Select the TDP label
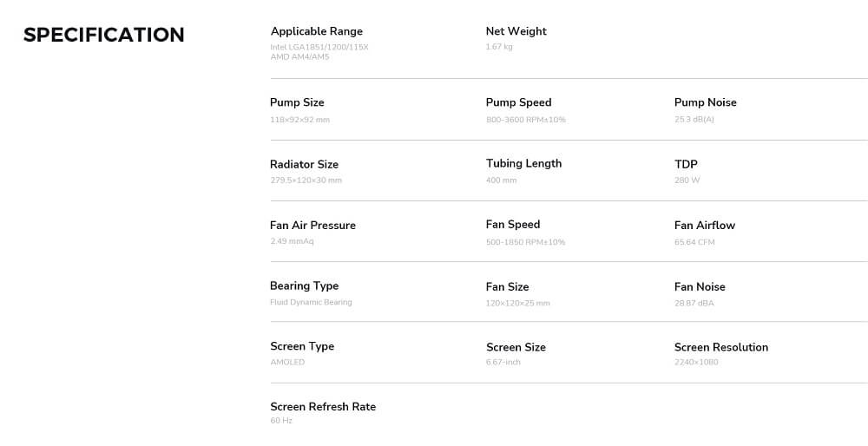 pos(686,164)
